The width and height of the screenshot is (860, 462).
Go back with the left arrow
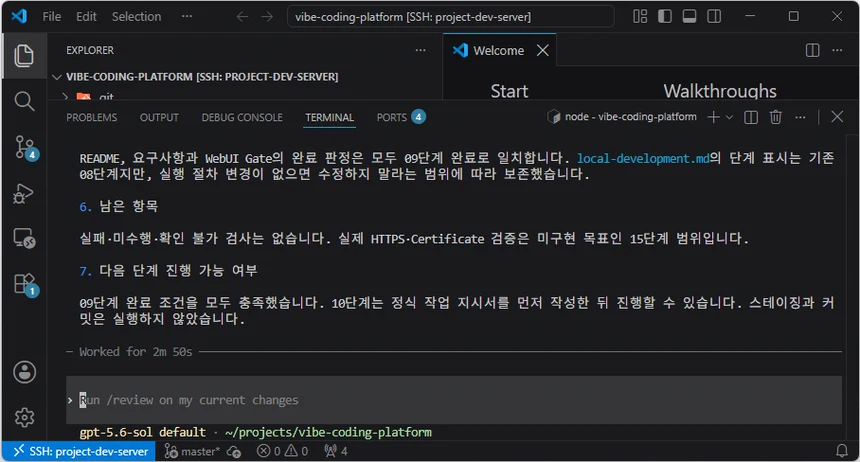click(x=242, y=17)
